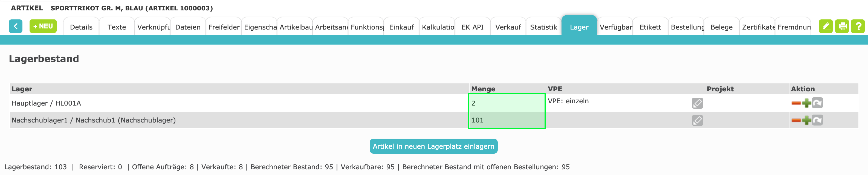Click the back arrow icon
The image size is (868, 175).
pyautogui.click(x=16, y=26)
